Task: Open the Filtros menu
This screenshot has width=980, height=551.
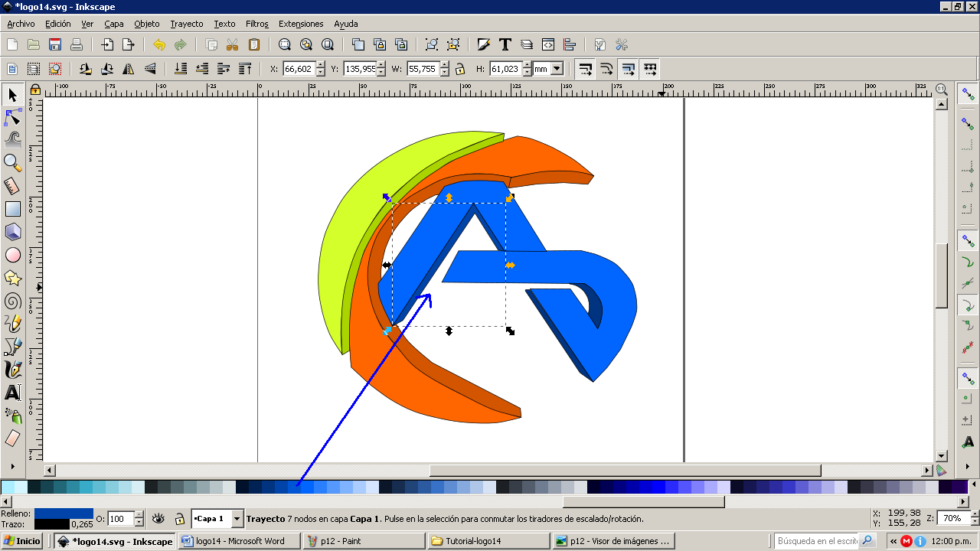Action: 257,24
